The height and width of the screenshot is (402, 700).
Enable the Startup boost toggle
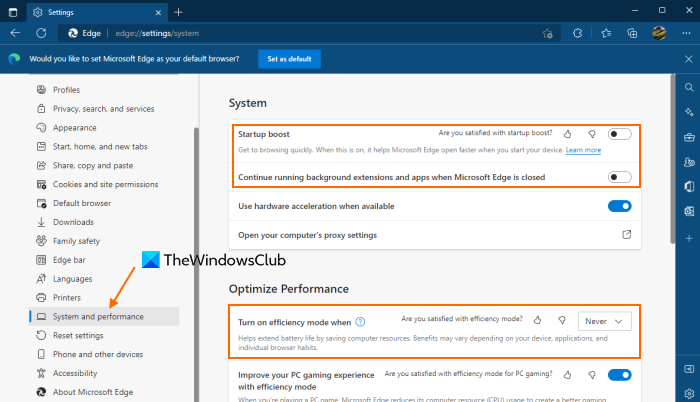(x=620, y=134)
